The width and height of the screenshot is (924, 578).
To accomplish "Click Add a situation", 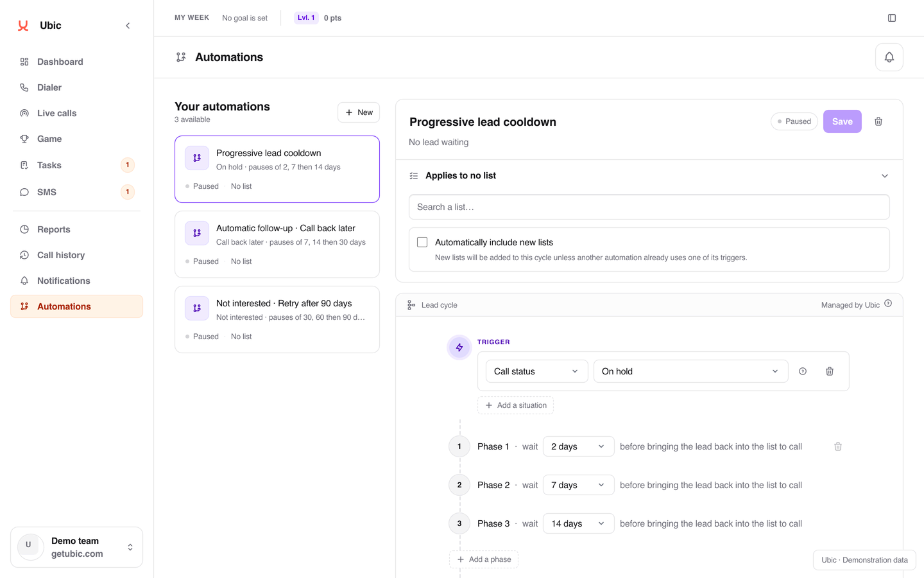I will point(516,405).
